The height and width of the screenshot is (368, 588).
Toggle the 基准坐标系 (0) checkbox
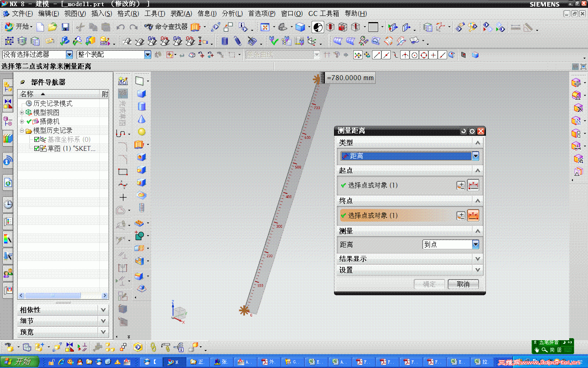37,139
